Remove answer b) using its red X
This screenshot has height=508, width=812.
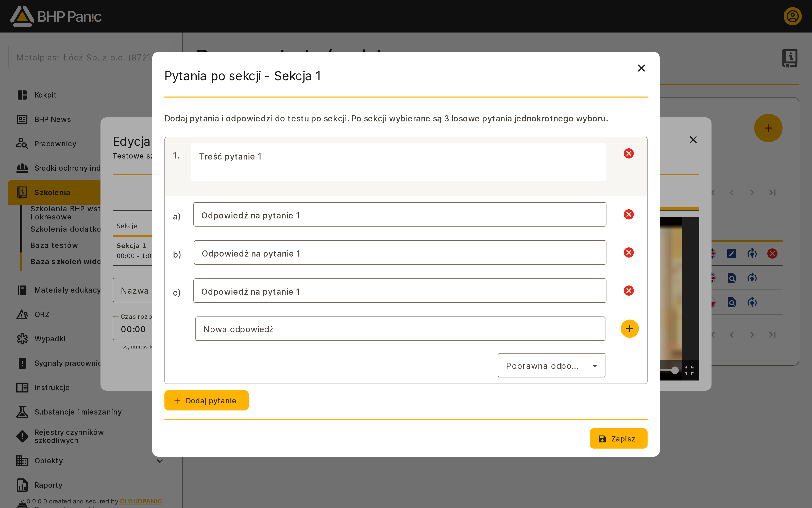(x=629, y=252)
